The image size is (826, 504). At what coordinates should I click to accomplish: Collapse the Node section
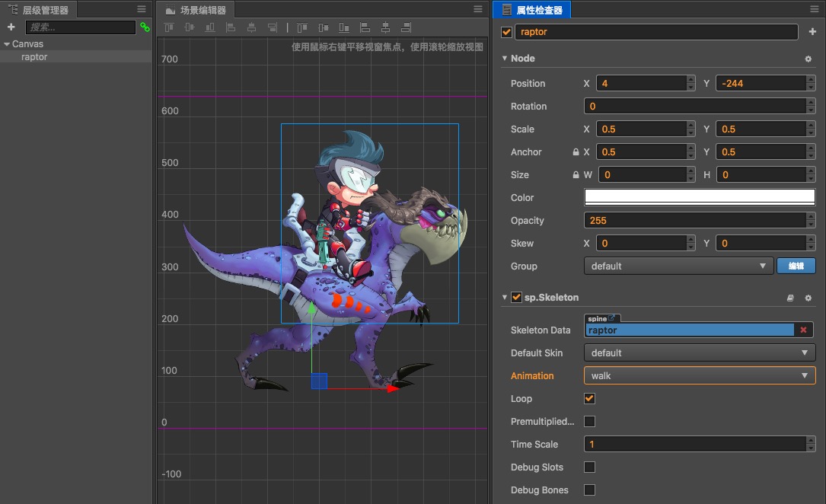point(504,59)
